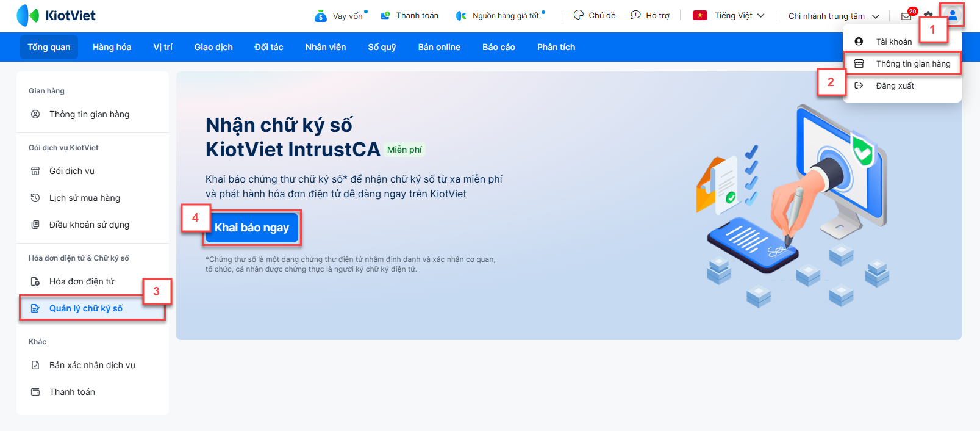980x431 pixels.
Task: Click the Đăng xuất logout arrow icon
Action: pos(859,85)
